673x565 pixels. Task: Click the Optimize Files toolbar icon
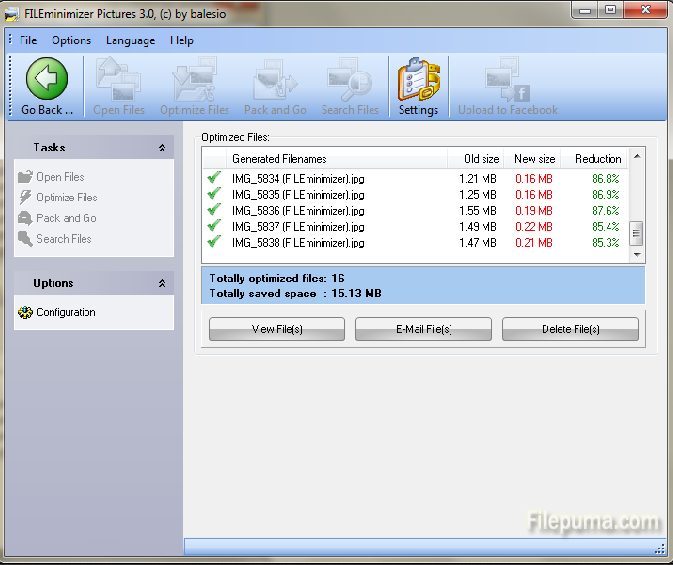pyautogui.click(x=194, y=80)
